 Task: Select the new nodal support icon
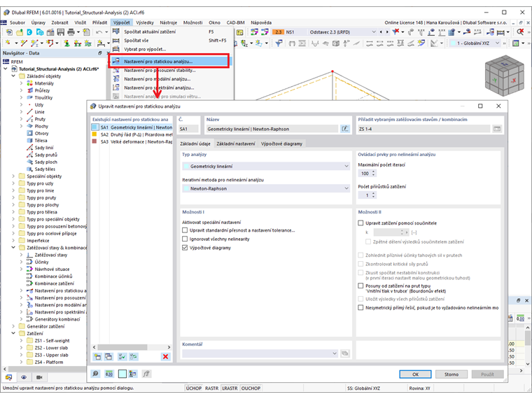pyautogui.click(x=67, y=43)
